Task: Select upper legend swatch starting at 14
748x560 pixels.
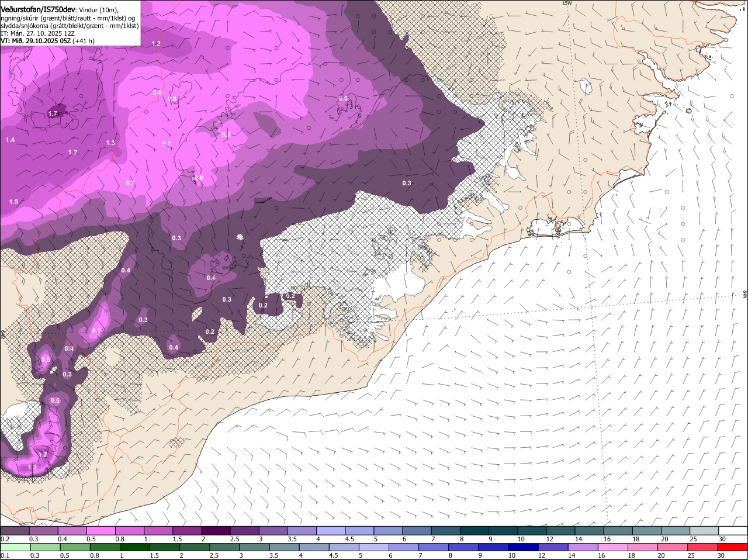Action: coord(588,531)
